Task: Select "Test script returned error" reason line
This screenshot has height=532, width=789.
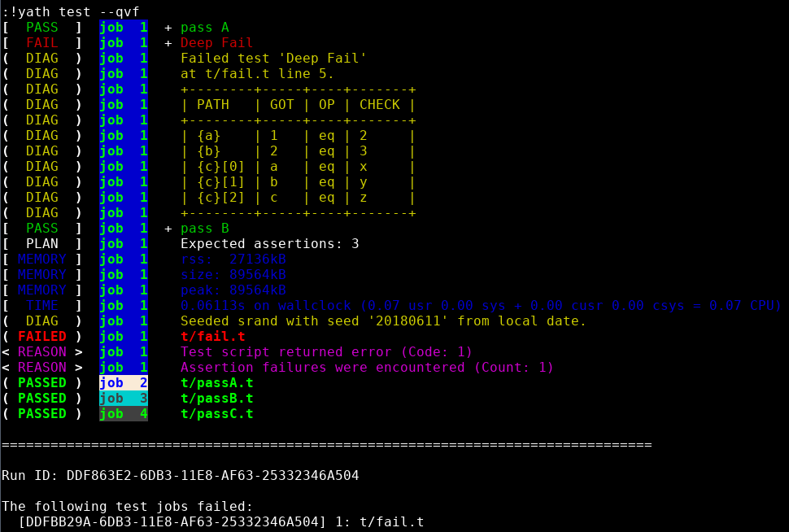Action: (x=325, y=351)
